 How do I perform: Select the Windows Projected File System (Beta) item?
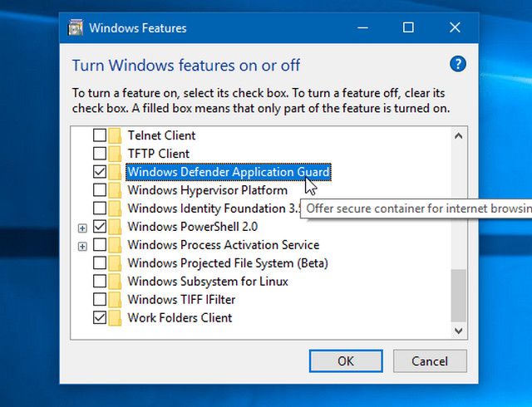tap(228, 263)
